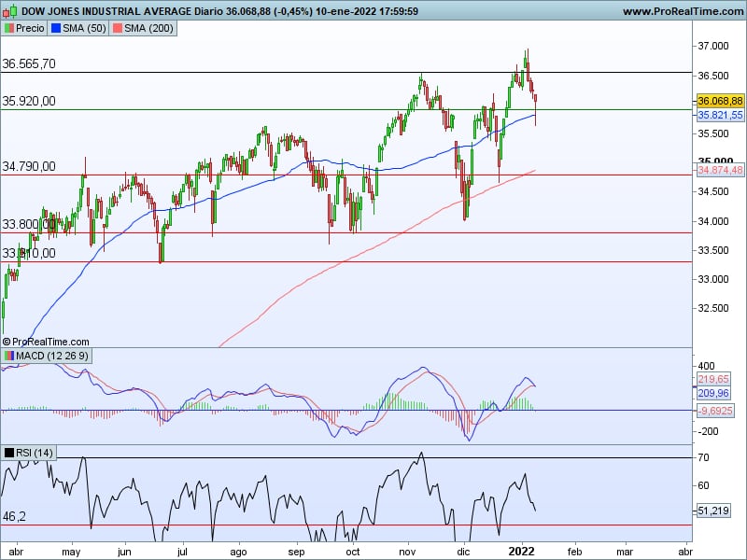Image resolution: width=747 pixels, height=560 pixels.
Task: Click the dic month label on time axis
Action: click(x=463, y=552)
